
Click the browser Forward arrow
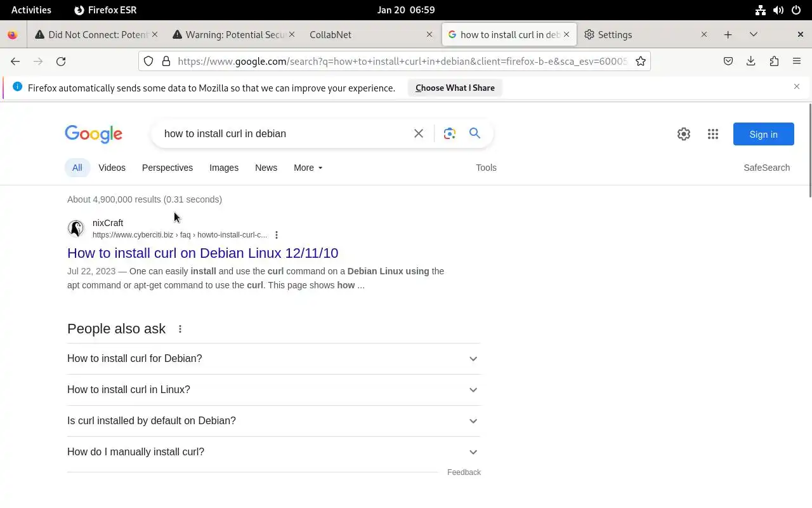(x=38, y=61)
